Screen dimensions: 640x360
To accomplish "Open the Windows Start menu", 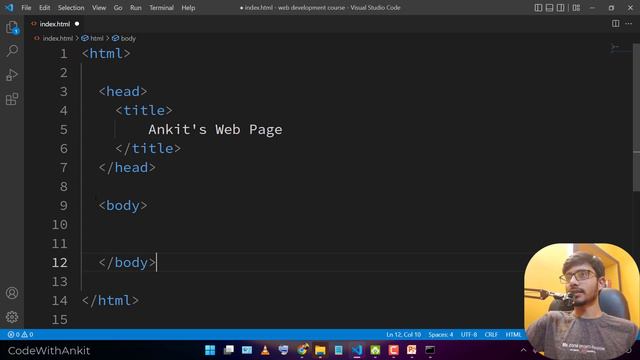I will coord(210,350).
